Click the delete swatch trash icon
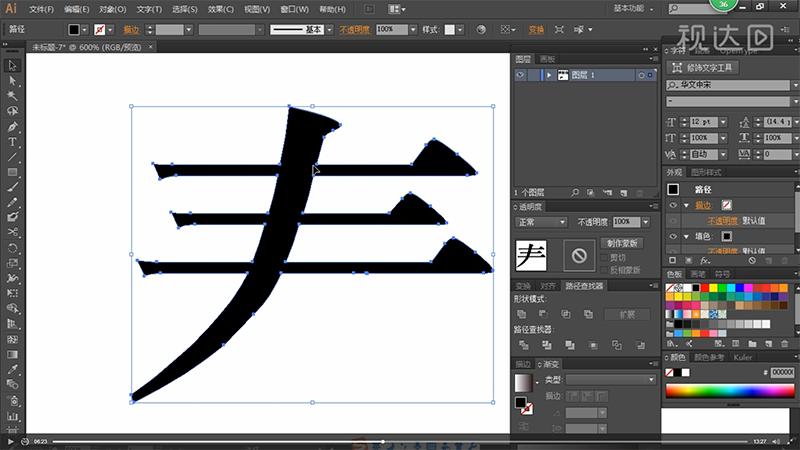Screen dimensions: 800x450 tap(785, 343)
